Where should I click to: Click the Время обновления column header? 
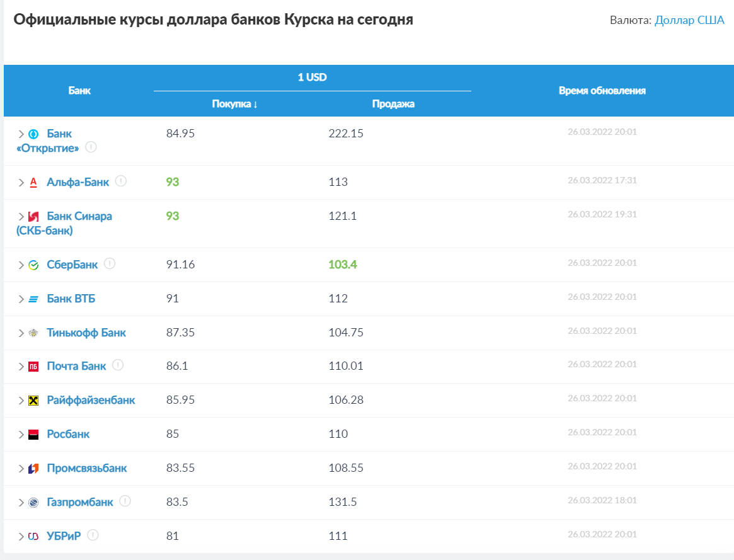click(602, 91)
